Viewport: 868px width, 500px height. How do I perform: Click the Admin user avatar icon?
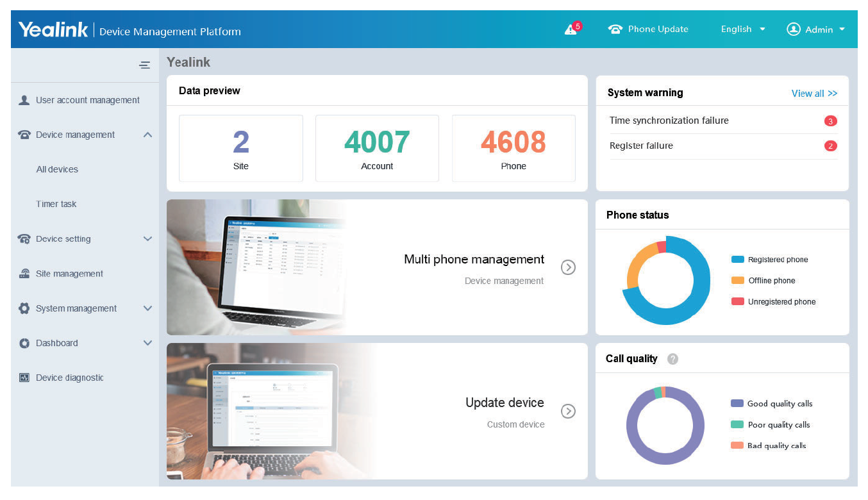click(x=794, y=29)
